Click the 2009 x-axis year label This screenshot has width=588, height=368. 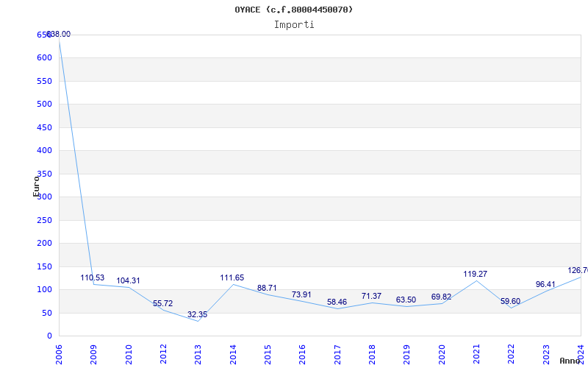point(94,355)
